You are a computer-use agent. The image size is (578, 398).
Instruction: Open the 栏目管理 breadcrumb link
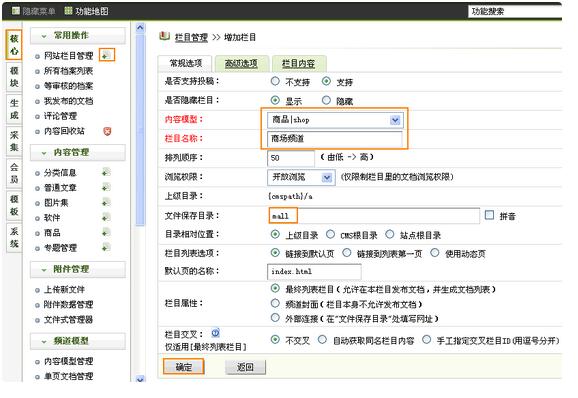[x=191, y=37]
